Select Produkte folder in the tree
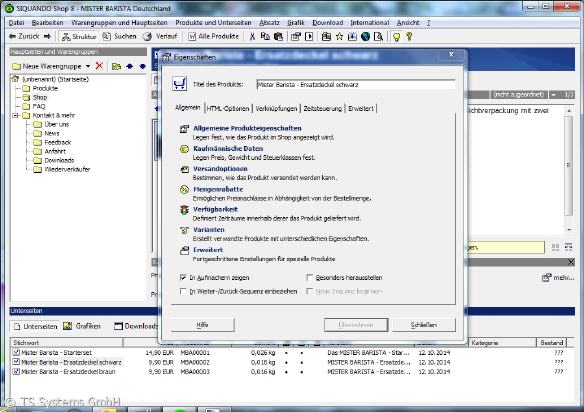This screenshot has height=412, width=584. 40,88
